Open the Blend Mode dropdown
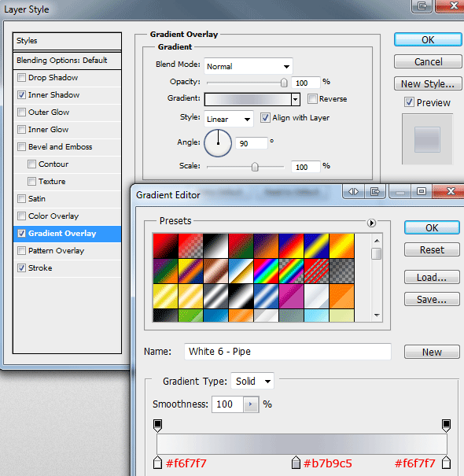 [x=249, y=66]
